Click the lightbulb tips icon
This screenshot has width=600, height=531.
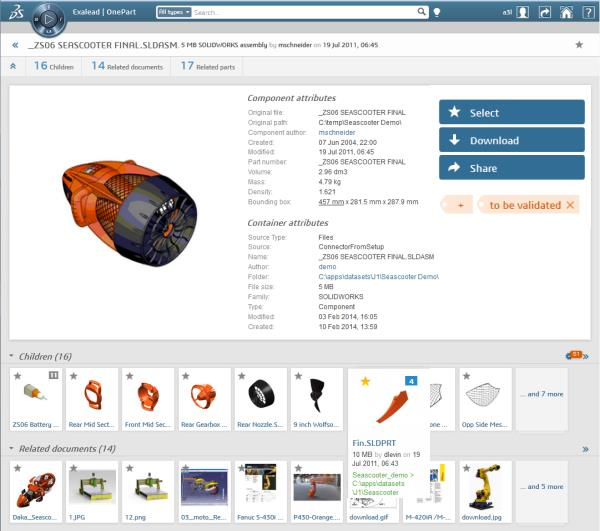coord(437,13)
